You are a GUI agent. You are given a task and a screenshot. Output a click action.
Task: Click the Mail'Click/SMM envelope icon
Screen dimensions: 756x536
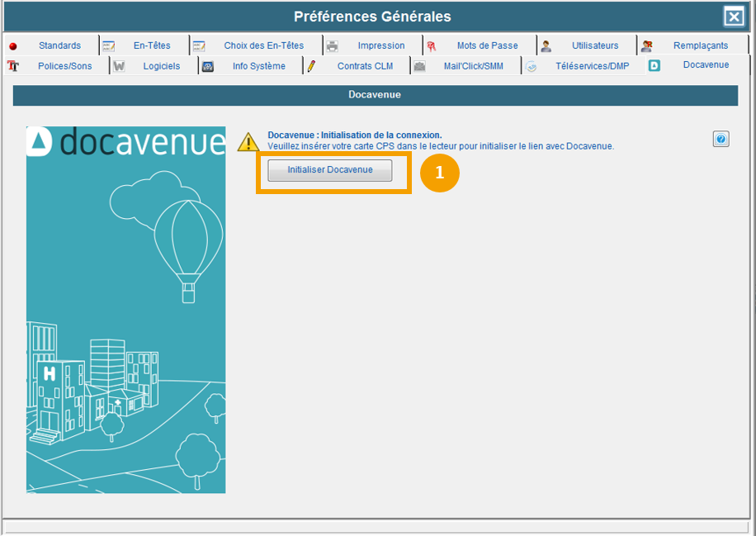coord(419,66)
